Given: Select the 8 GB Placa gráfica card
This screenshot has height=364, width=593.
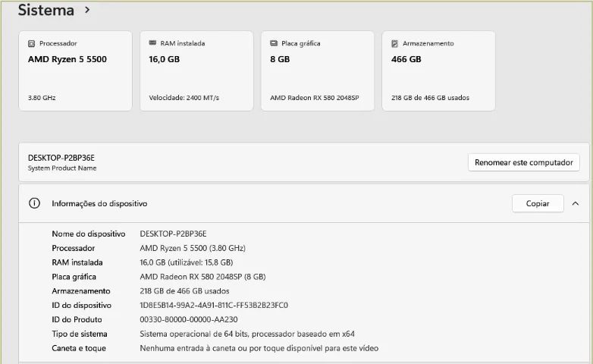Looking at the screenshot, I should (x=318, y=71).
